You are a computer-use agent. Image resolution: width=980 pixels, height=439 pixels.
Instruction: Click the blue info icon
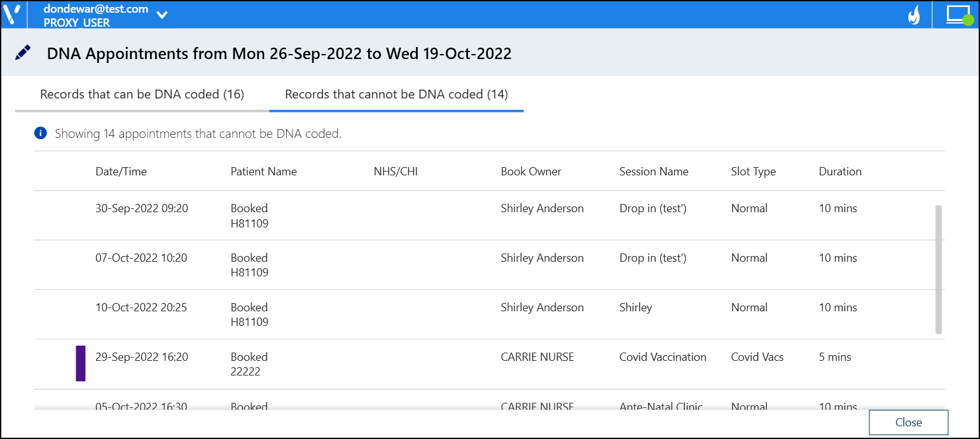point(41,133)
